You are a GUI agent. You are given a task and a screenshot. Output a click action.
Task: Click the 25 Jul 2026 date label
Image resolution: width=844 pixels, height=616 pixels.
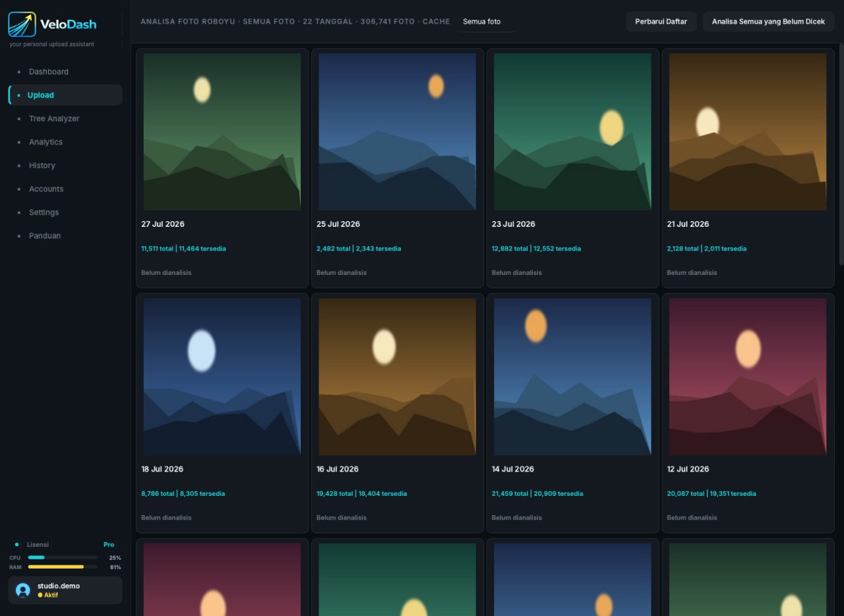tap(338, 224)
